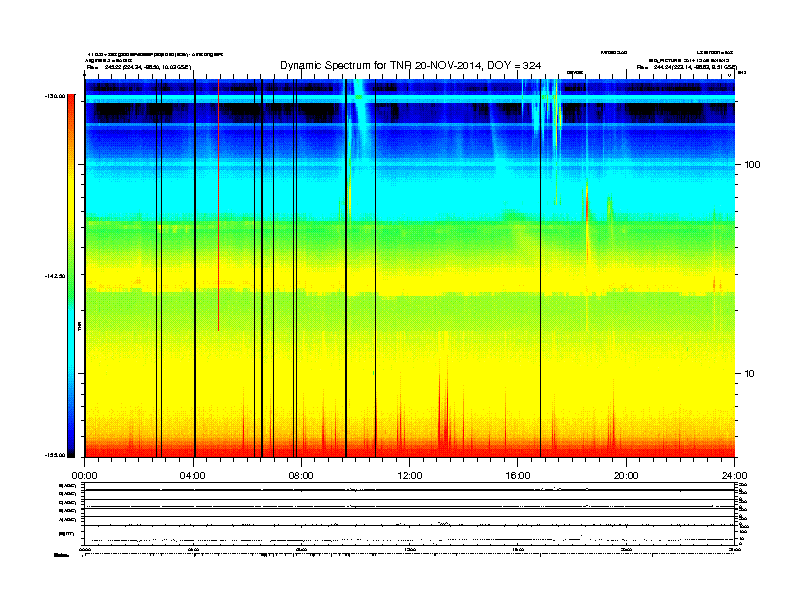Click the '-155.00' colorbar bottom value
The image size is (792, 612).
click(55, 455)
